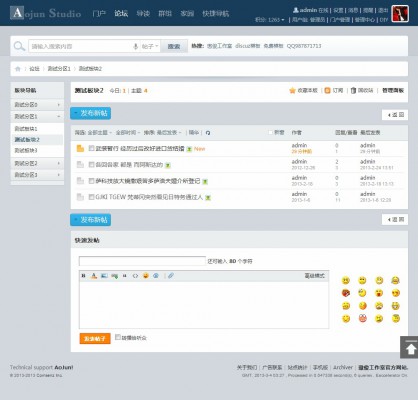Open the search type dropdown beside search box
This screenshot has height=400, width=418.
pos(150,46)
